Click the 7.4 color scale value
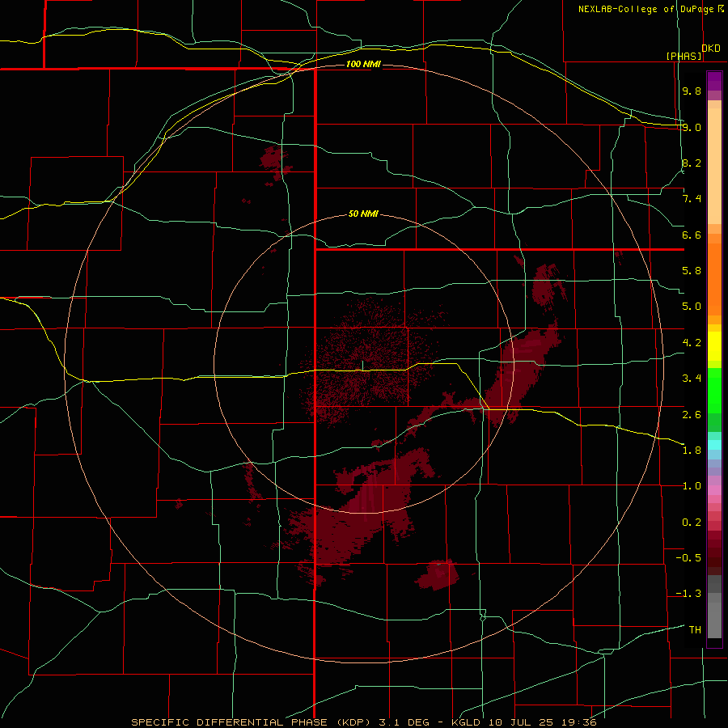The height and width of the screenshot is (728, 728). (x=692, y=199)
